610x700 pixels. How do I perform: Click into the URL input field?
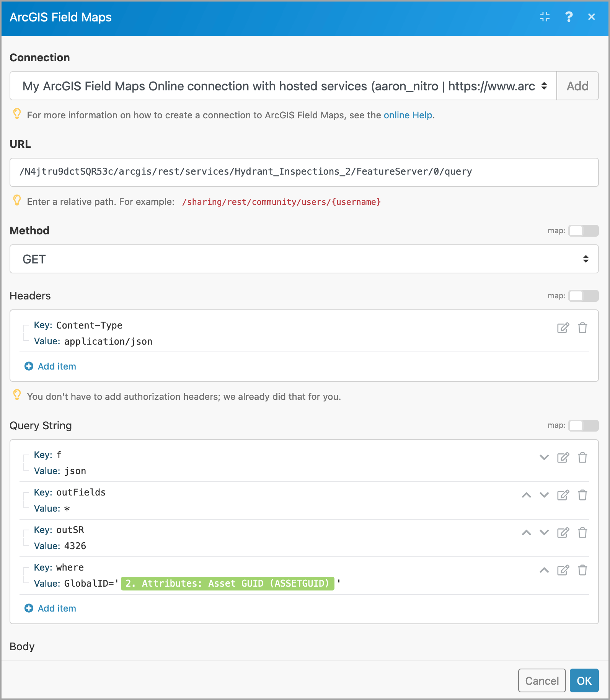pyautogui.click(x=304, y=172)
